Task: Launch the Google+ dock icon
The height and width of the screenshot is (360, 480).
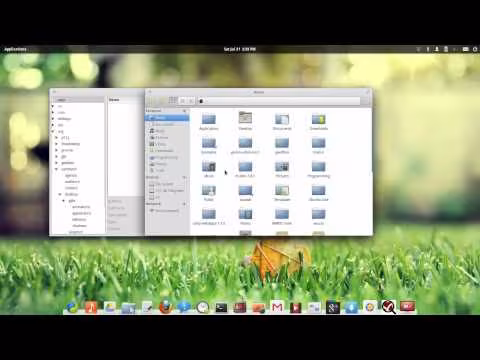Action: [x=332, y=307]
